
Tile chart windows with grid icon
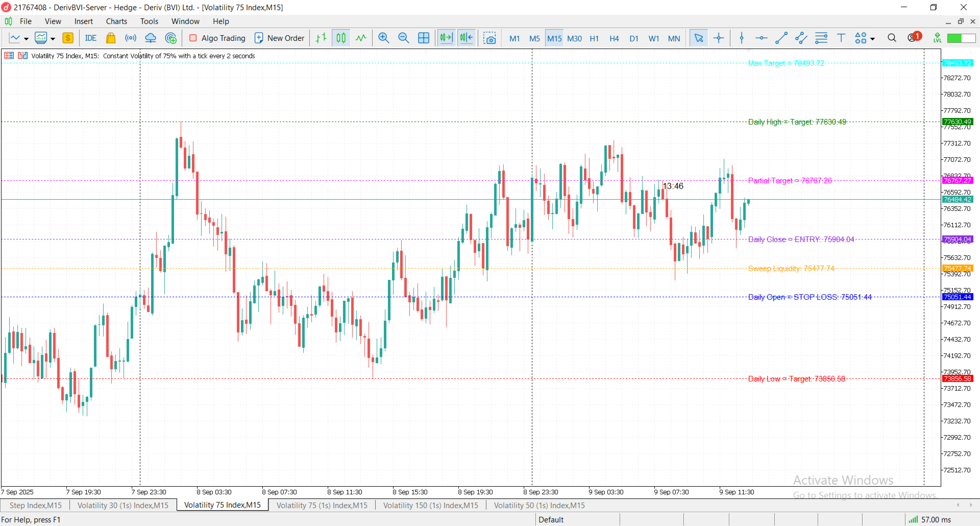(x=424, y=38)
